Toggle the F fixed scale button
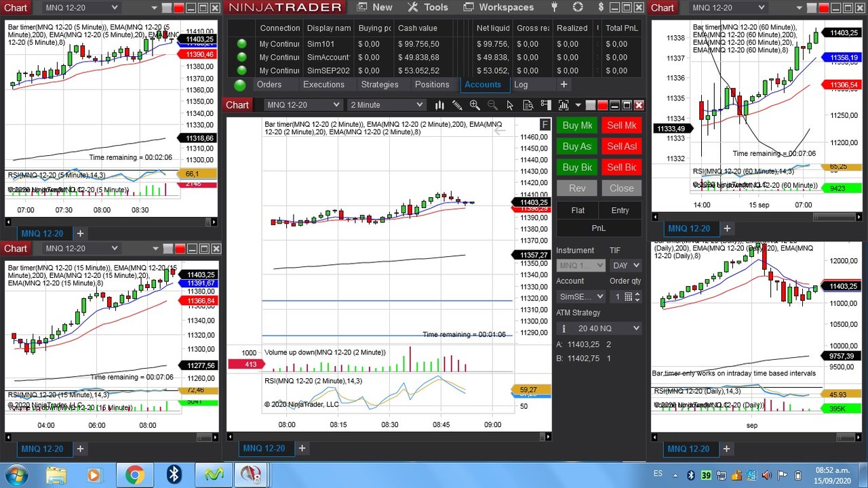 coord(545,125)
